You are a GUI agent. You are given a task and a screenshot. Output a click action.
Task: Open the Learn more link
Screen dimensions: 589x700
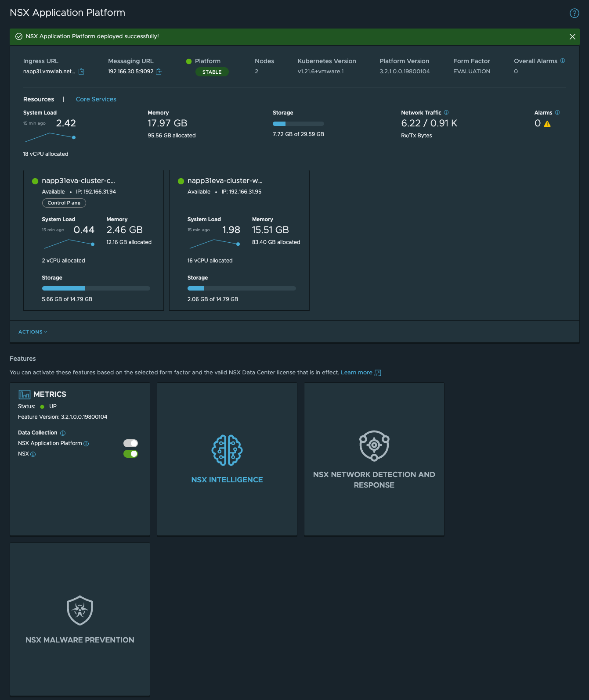[357, 373]
